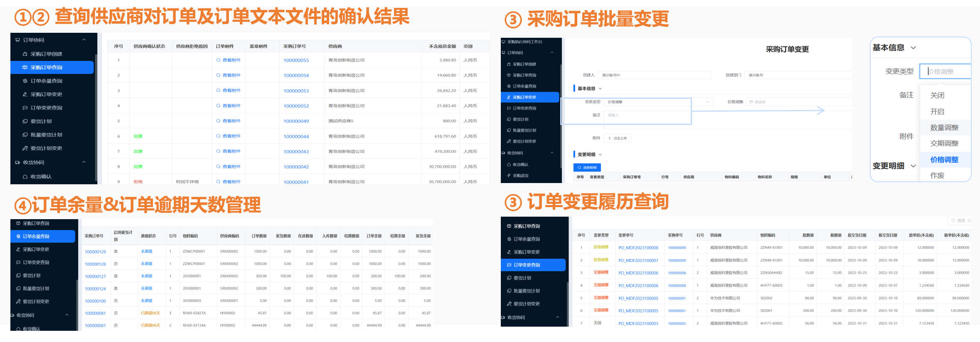Click the calendar icon in the 价格调整 date field
Viewport: 980px width, 342px height.
751,102
